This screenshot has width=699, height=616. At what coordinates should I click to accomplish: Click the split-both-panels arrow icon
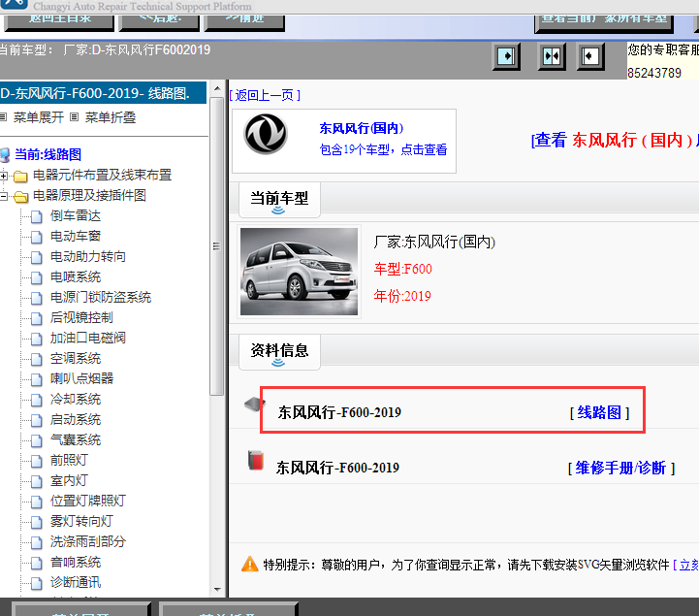pyautogui.click(x=552, y=56)
